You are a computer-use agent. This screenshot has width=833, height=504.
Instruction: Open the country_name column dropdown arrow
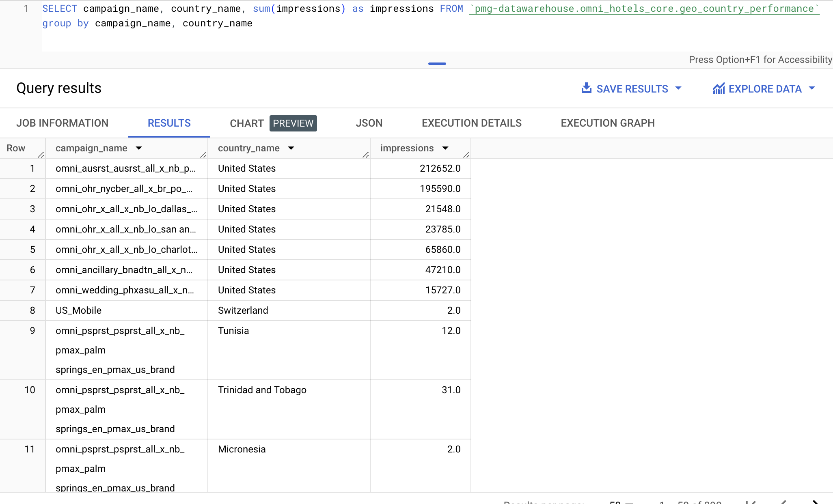(291, 148)
